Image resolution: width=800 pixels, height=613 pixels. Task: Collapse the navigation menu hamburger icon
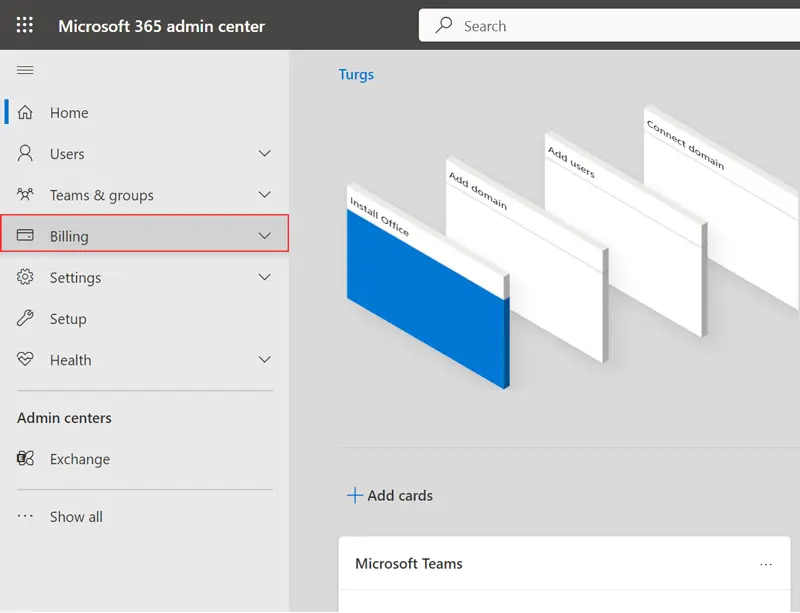tap(25, 70)
